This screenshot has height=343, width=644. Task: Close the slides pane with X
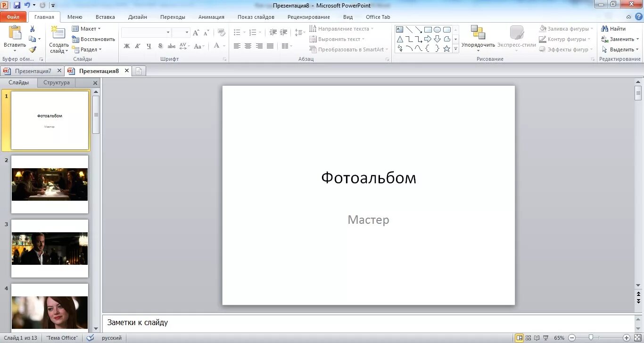click(x=95, y=83)
